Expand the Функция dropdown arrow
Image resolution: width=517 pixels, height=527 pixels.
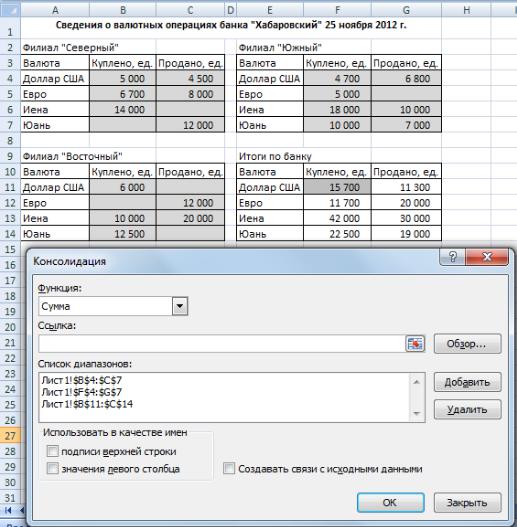tap(180, 306)
